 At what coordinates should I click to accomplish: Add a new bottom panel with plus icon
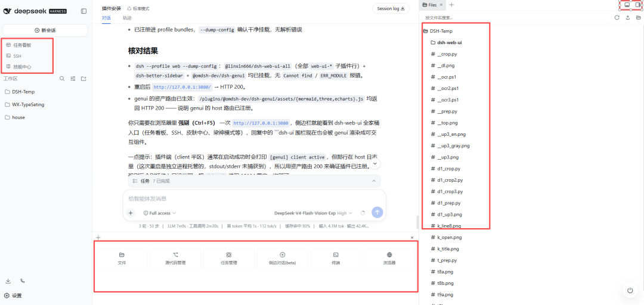click(98, 237)
